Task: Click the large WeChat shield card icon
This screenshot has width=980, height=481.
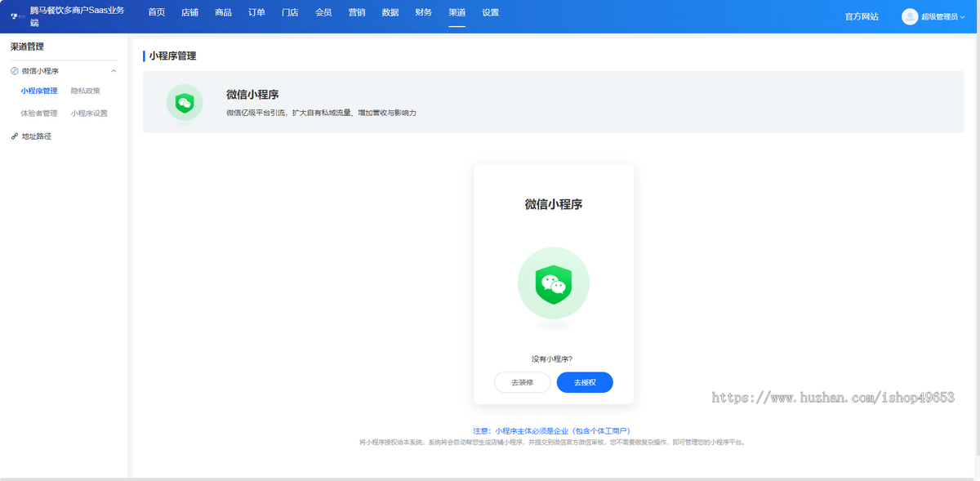Action: (554, 283)
